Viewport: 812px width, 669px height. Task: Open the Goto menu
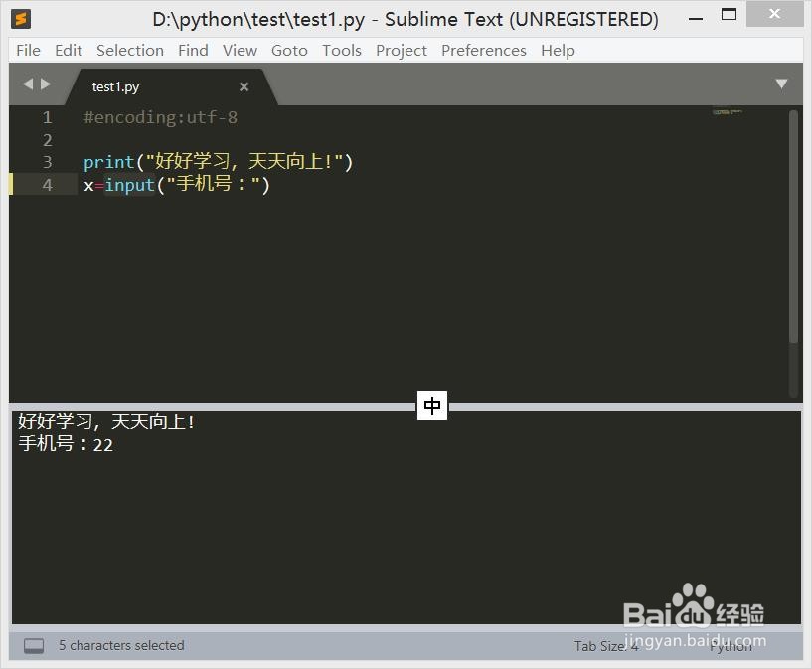point(289,50)
